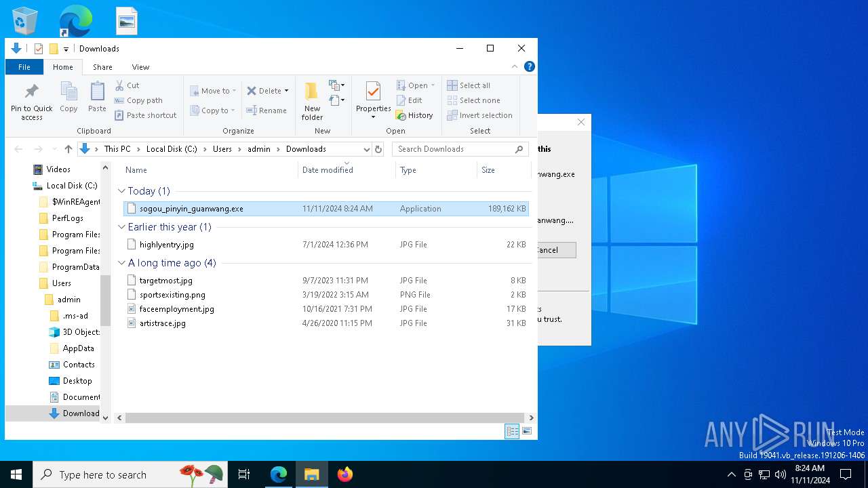Collapse the ribbon with chevron
This screenshot has width=868, height=488.
click(515, 66)
